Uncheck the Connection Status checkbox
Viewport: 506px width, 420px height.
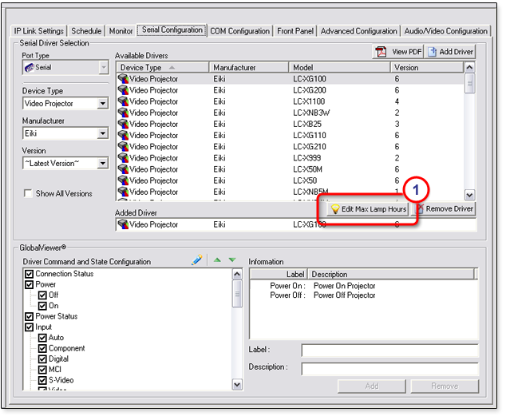pyautogui.click(x=30, y=274)
